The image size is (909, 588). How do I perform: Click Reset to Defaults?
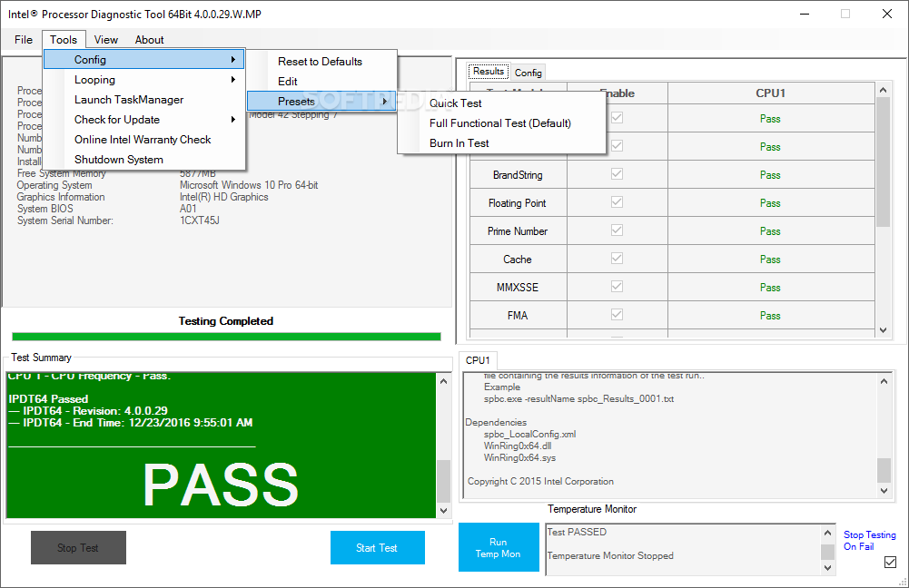pos(321,62)
